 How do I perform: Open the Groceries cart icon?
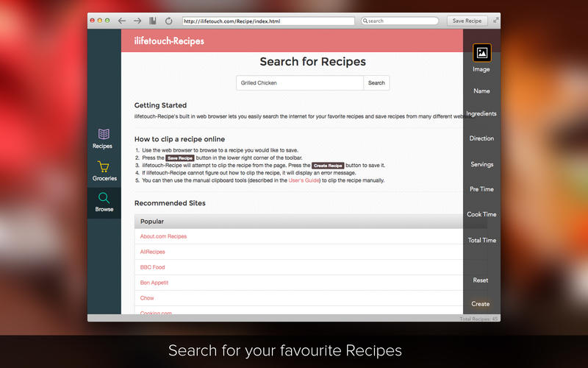[x=104, y=167]
